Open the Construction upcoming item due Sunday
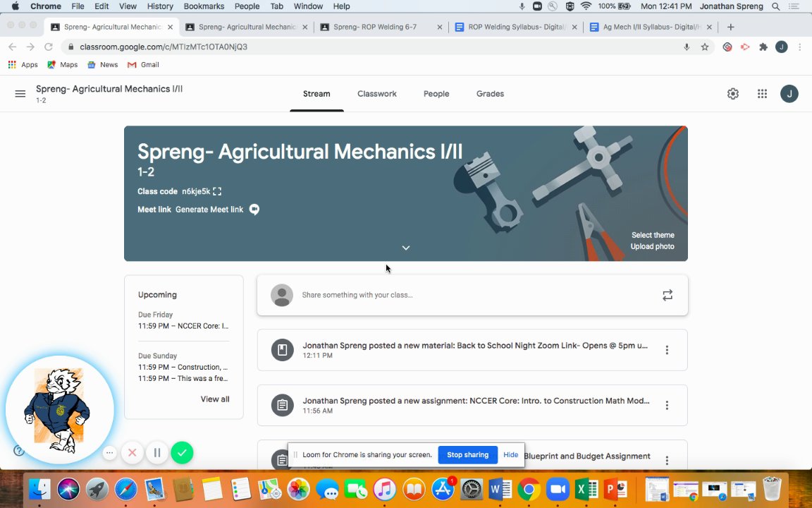Image resolution: width=812 pixels, height=508 pixels. pos(183,367)
